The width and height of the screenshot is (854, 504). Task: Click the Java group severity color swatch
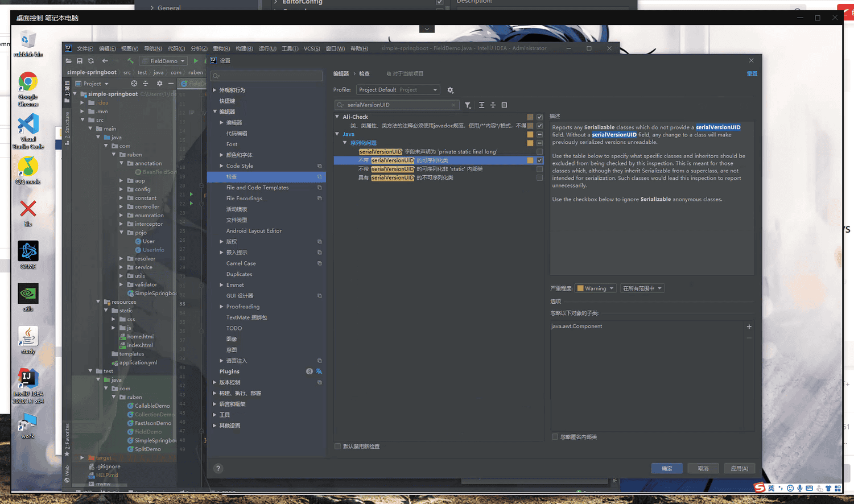coord(530,135)
